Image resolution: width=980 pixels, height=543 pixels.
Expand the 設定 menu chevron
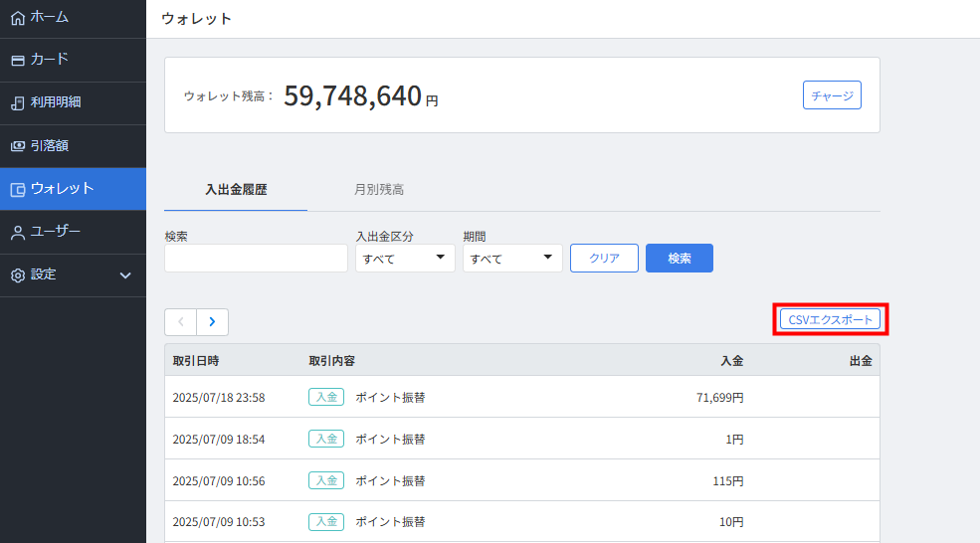click(x=125, y=275)
